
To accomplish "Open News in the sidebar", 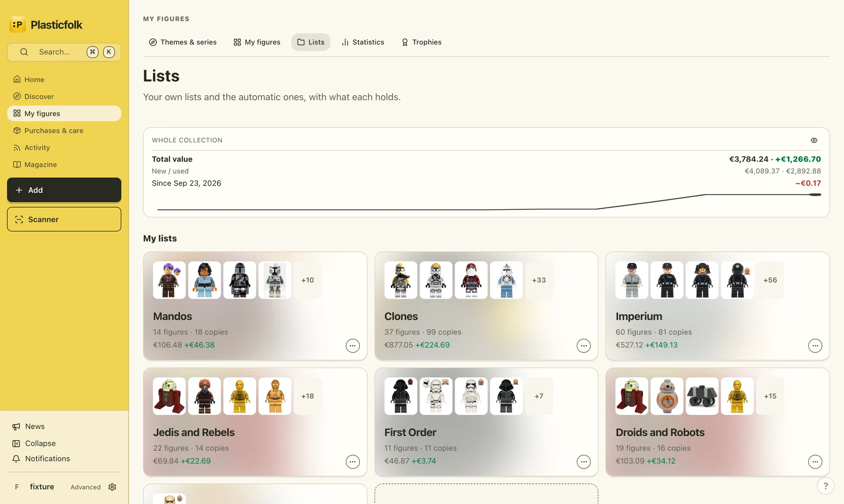I will coord(64,426).
